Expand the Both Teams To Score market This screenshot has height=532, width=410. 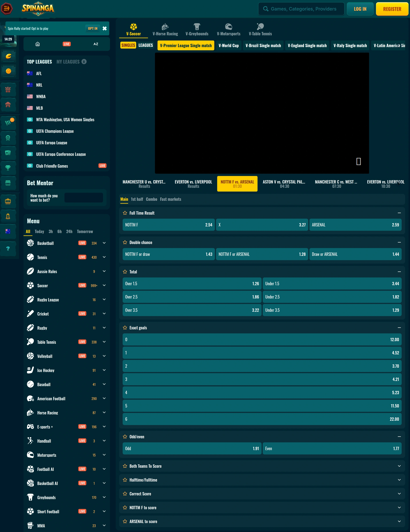[x=262, y=466]
